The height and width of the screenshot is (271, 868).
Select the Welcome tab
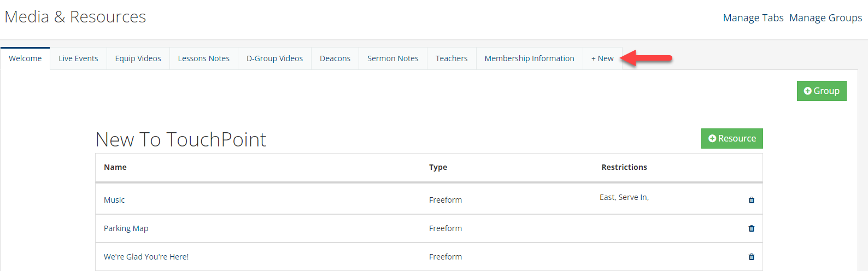pos(25,58)
